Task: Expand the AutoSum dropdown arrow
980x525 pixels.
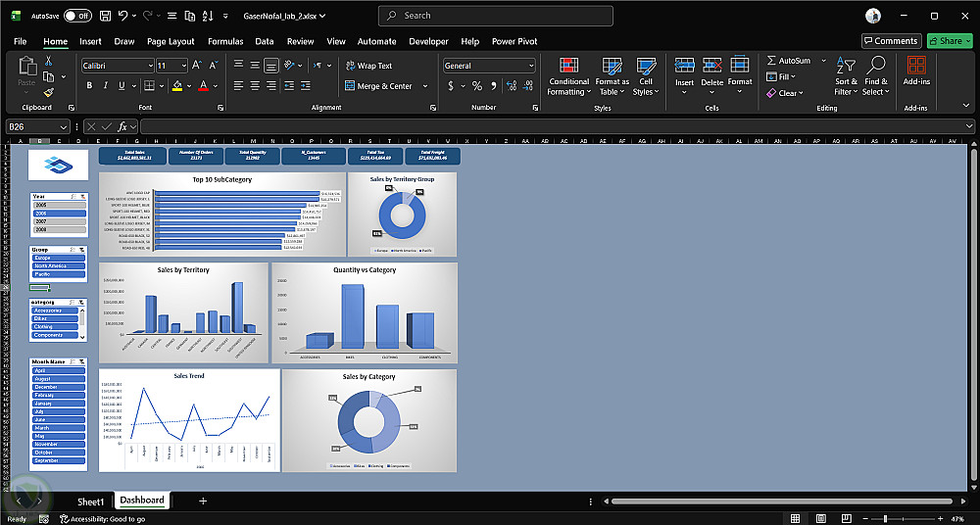Action: (x=823, y=61)
